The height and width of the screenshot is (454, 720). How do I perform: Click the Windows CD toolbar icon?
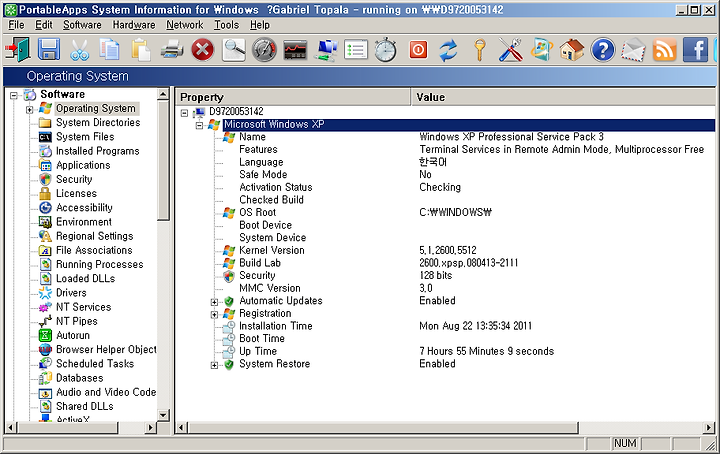pyautogui.click(x=541, y=50)
